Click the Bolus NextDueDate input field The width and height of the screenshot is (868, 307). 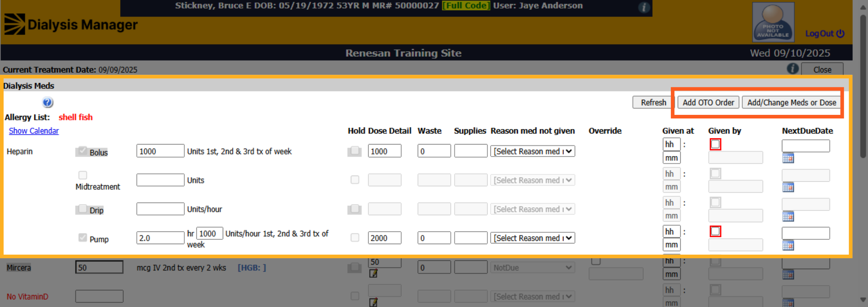(x=806, y=146)
